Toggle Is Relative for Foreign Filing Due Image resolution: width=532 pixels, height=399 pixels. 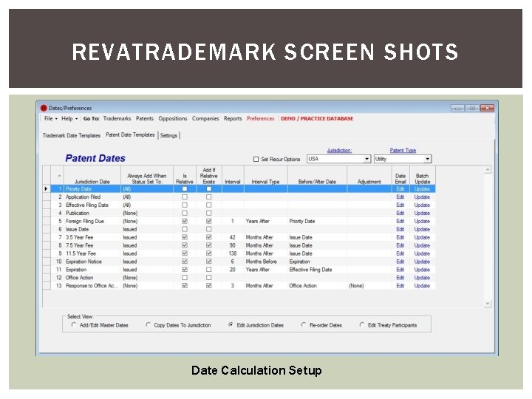coord(185,221)
